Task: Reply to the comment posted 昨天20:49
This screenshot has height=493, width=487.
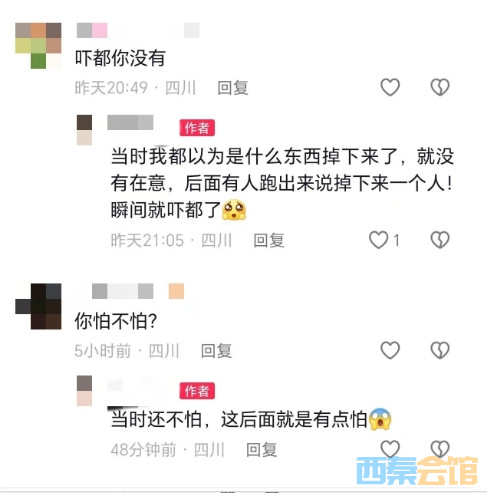Action: click(x=233, y=88)
